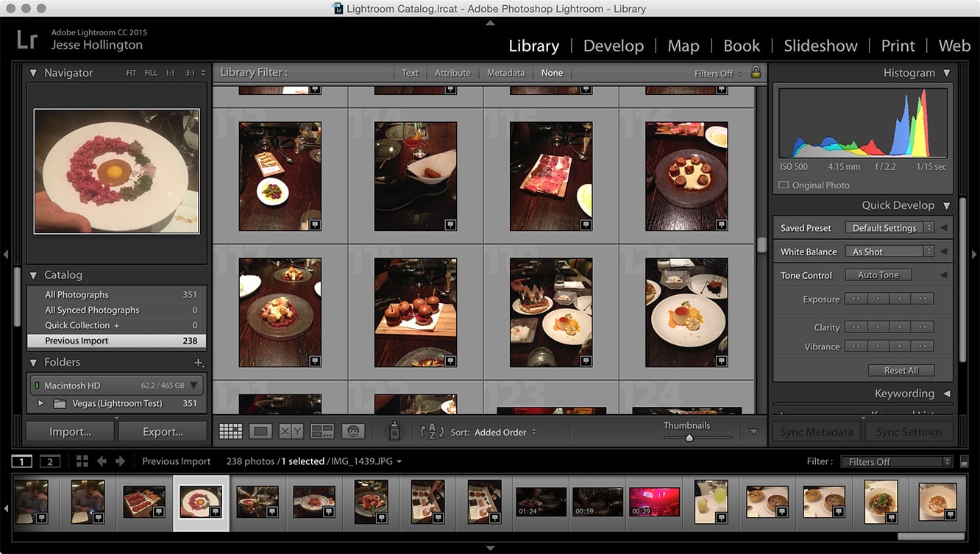Switch to the Develop module
980x554 pixels.
coord(613,46)
